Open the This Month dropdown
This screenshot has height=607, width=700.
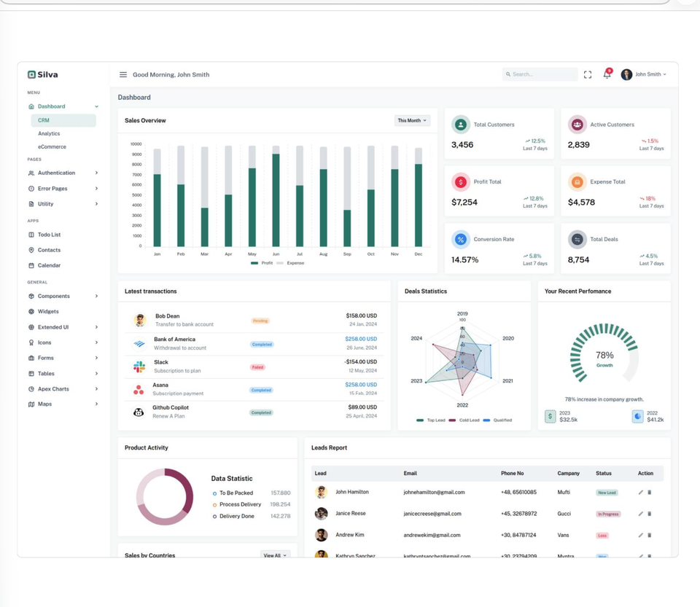pyautogui.click(x=412, y=120)
